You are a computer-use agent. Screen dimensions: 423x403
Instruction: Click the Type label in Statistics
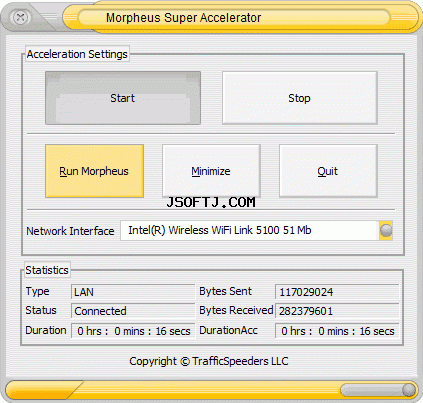click(x=37, y=291)
